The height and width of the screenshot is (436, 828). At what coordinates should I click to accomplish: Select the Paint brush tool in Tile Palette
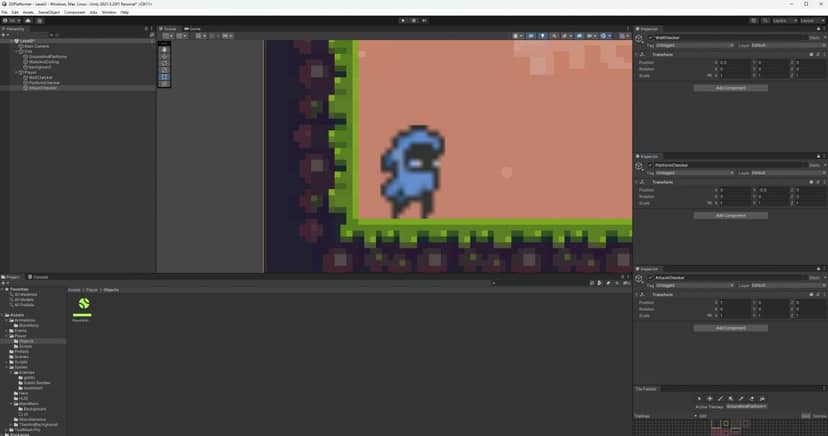(720, 398)
